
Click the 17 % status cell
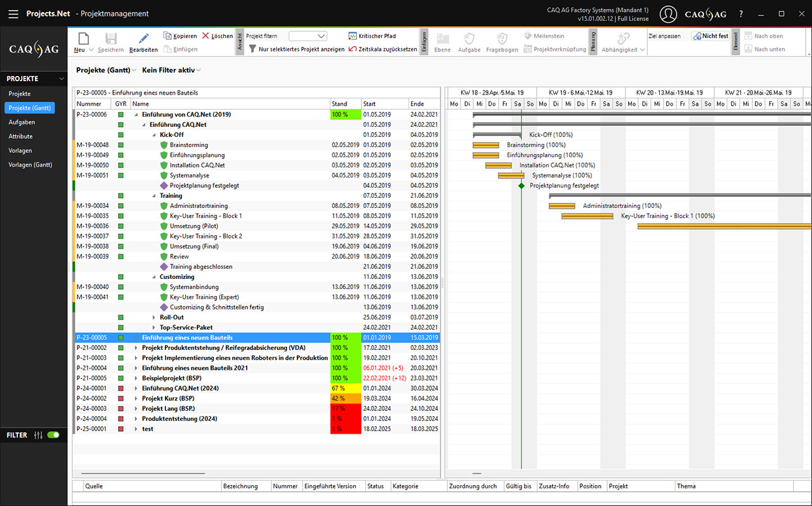(346, 409)
